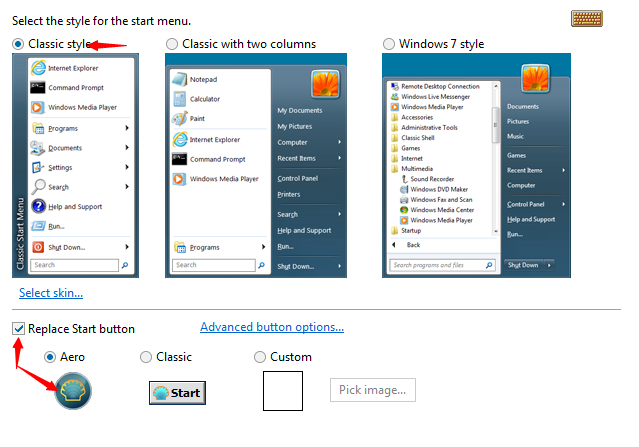Image resolution: width=639 pixels, height=447 pixels.
Task: Choose the Windows 7 style radio button
Action: (389, 44)
